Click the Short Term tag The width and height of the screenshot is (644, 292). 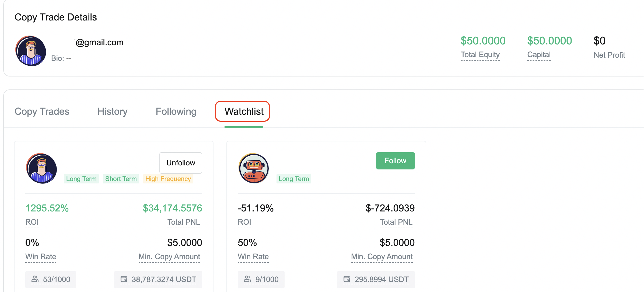121,179
